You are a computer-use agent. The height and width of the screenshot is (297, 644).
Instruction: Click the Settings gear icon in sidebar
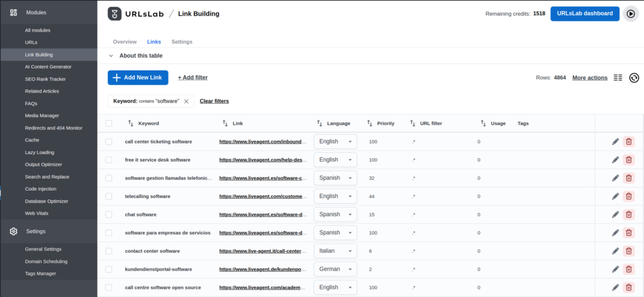coord(14,232)
